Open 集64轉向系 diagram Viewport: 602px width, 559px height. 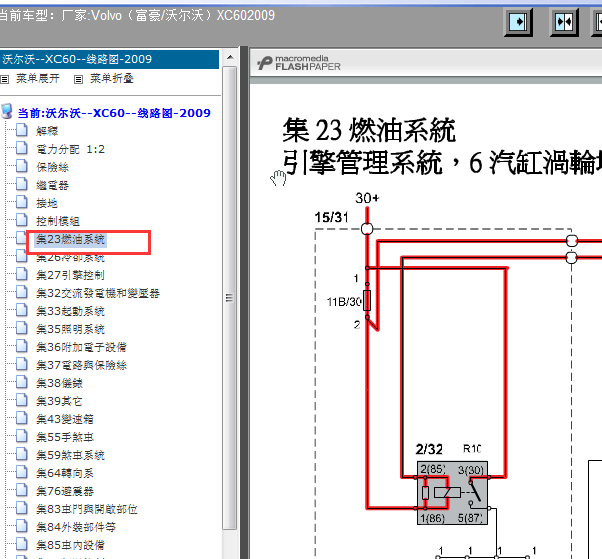coord(64,473)
